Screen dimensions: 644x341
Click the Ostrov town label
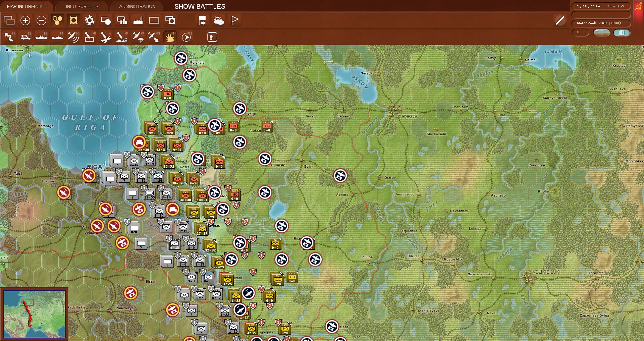pos(390,178)
